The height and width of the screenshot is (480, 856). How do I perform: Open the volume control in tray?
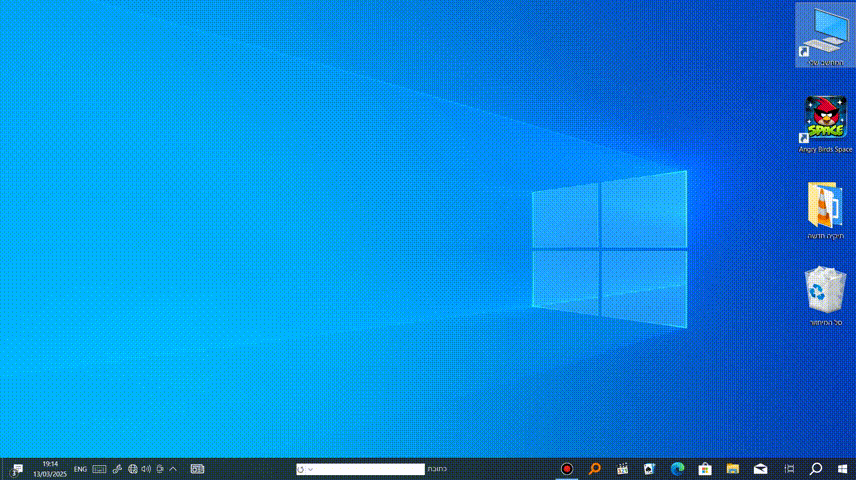[146, 469]
